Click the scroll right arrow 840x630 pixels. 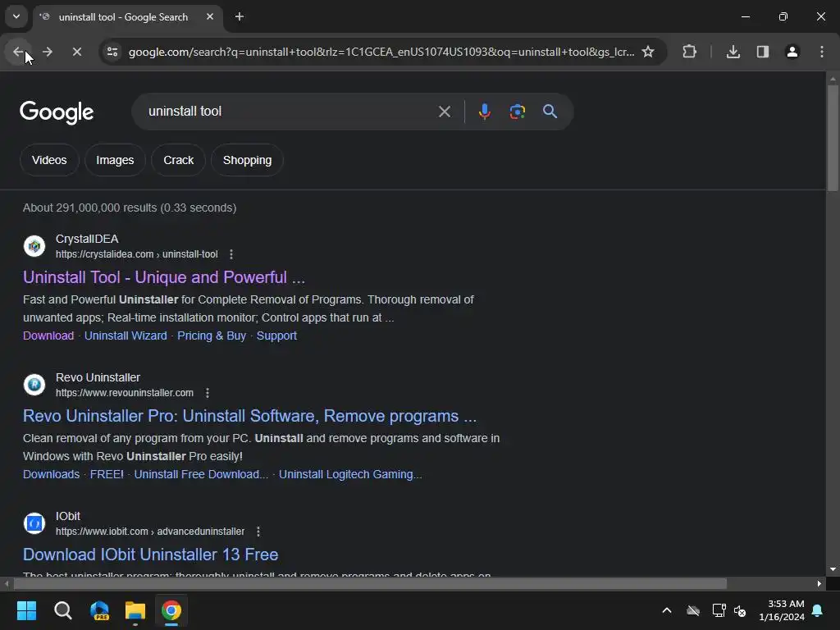pos(819,584)
